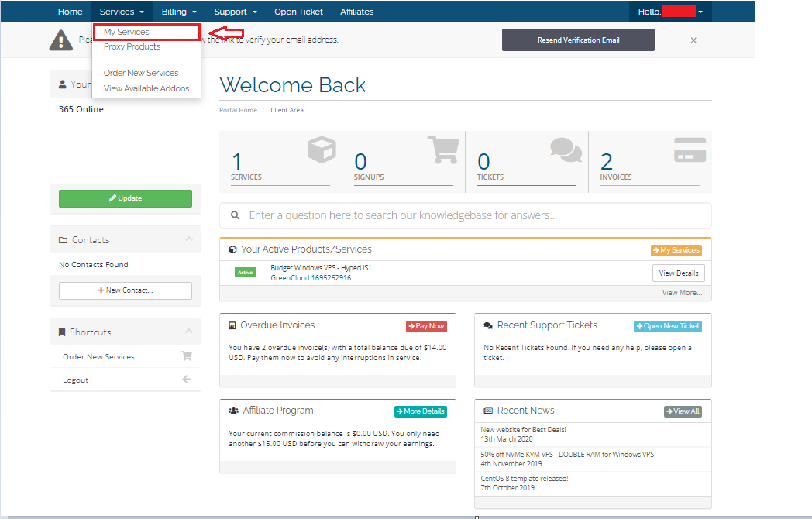Screen dimensions: 812x519
Task: Click the Overdue Invoices calculator icon
Action: [232, 325]
